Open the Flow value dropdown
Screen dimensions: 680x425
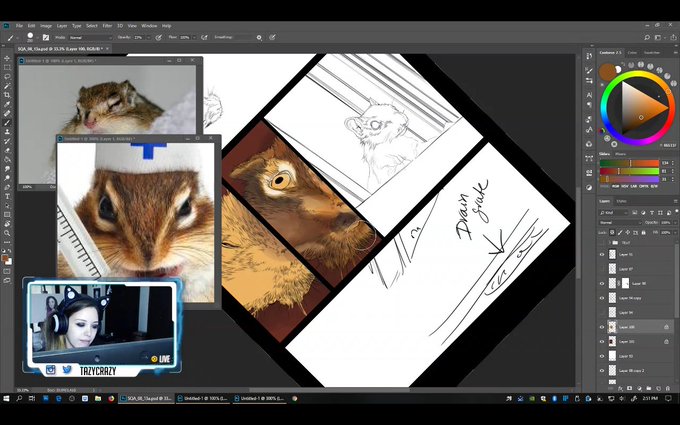point(194,38)
